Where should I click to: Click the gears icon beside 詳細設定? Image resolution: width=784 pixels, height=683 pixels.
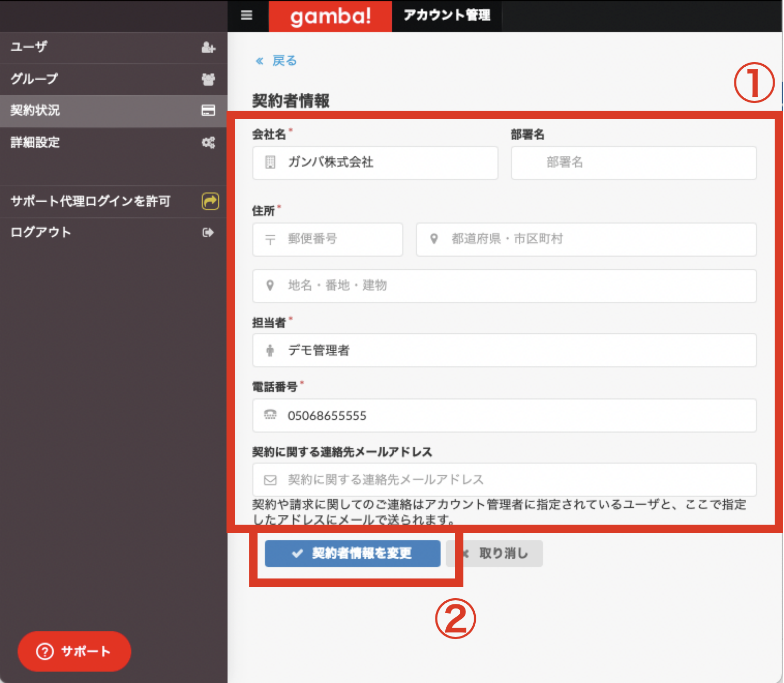click(208, 142)
